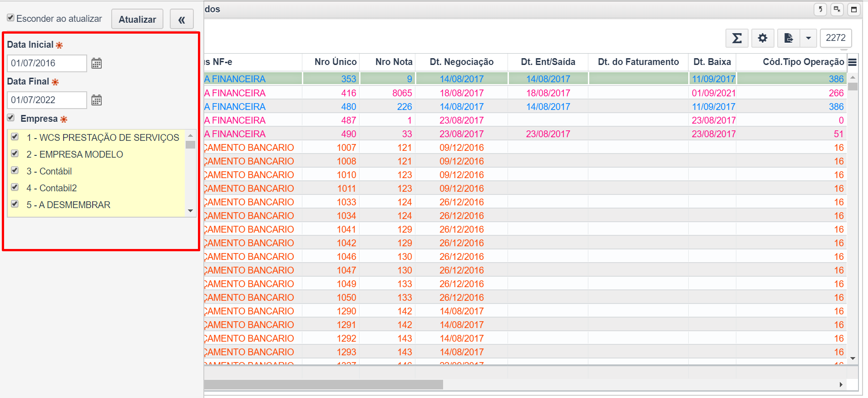Click the Data Final date field

47,100
